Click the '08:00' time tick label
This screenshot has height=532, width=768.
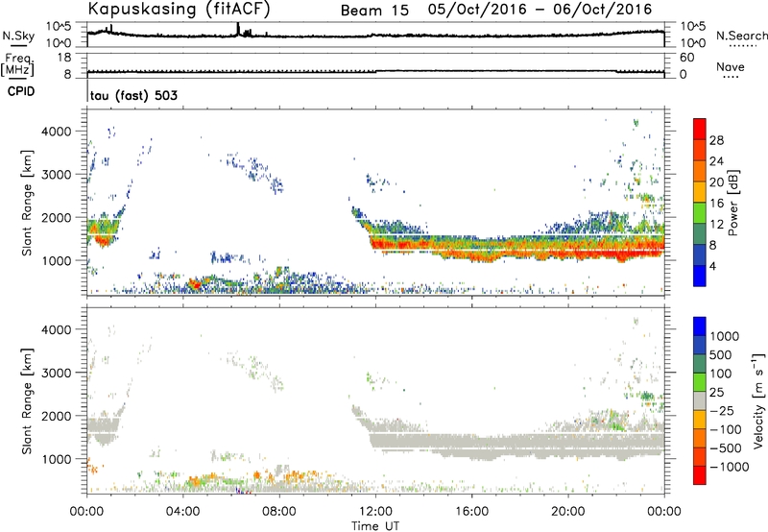(279, 512)
